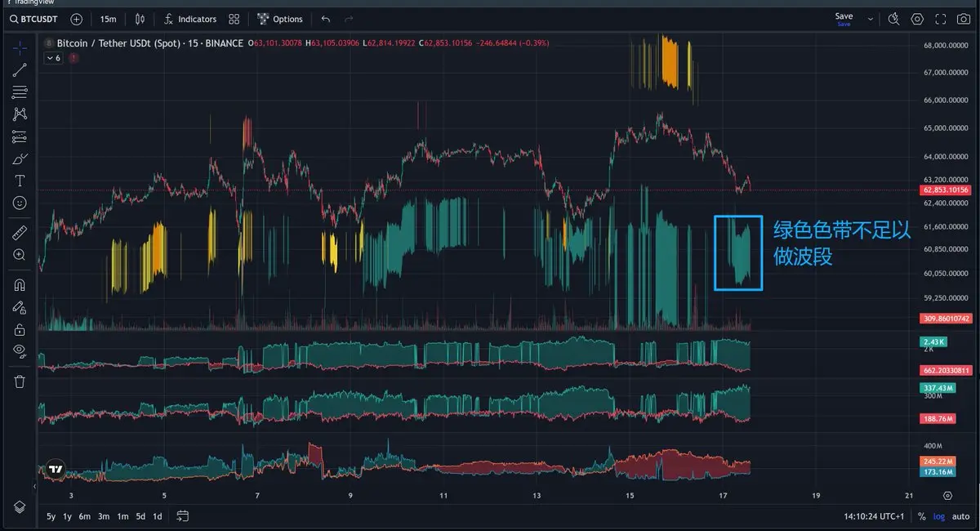The image size is (980, 531).
Task: Remove drawings with trash icon
Action: [20, 382]
